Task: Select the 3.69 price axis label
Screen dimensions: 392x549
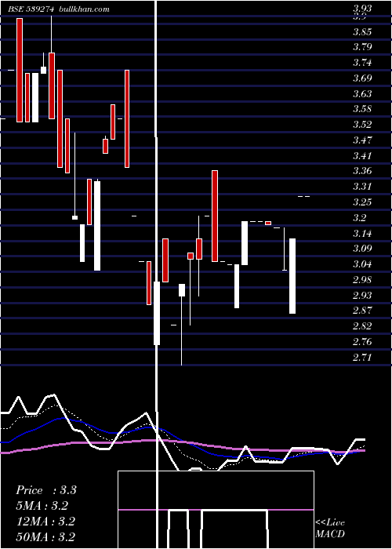Action: click(x=362, y=78)
